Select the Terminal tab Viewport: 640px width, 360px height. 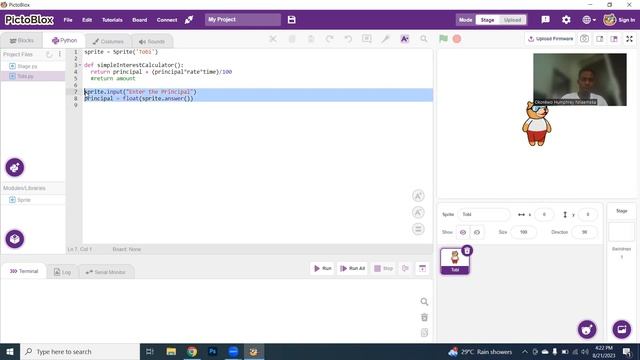pyautogui.click(x=24, y=271)
